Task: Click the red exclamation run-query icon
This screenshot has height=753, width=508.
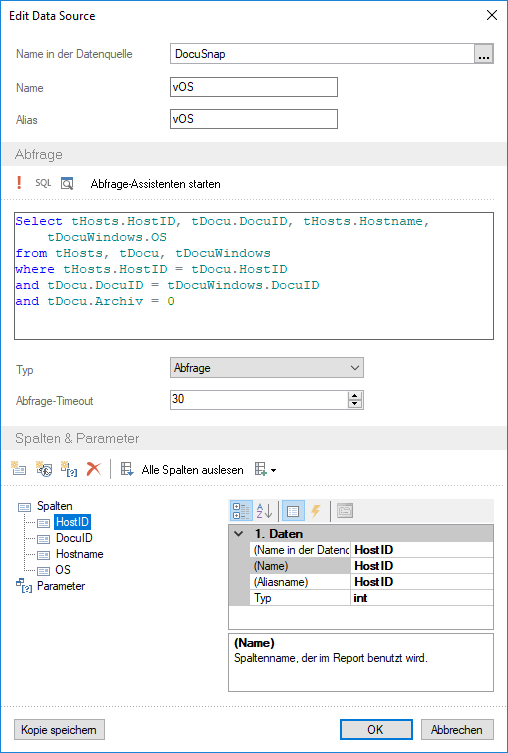Action: (19, 182)
